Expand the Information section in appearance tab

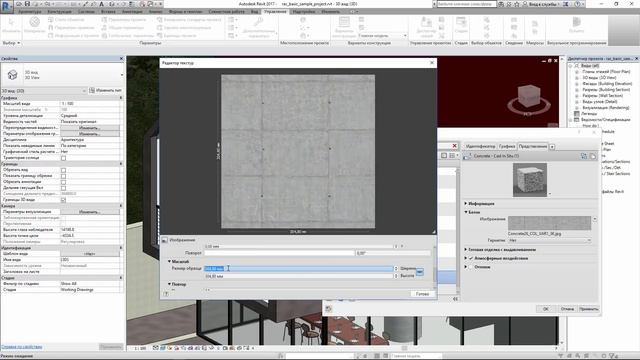(x=466, y=203)
